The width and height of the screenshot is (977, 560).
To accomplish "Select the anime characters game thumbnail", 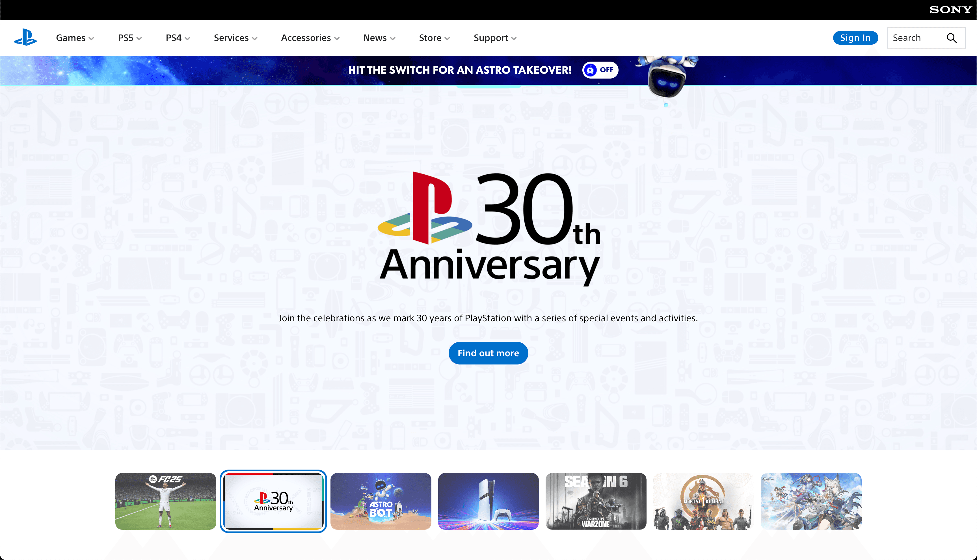I will pos(811,501).
